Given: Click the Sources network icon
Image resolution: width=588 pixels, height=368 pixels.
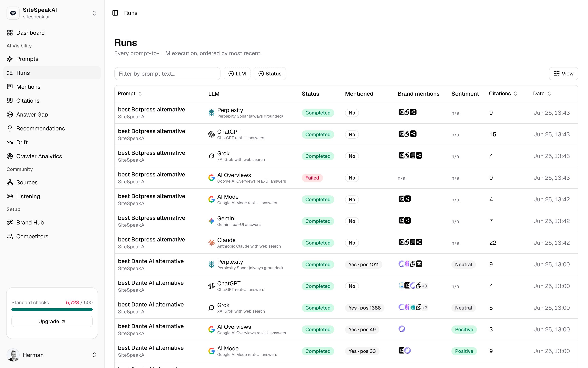Looking at the screenshot, I should tap(10, 182).
